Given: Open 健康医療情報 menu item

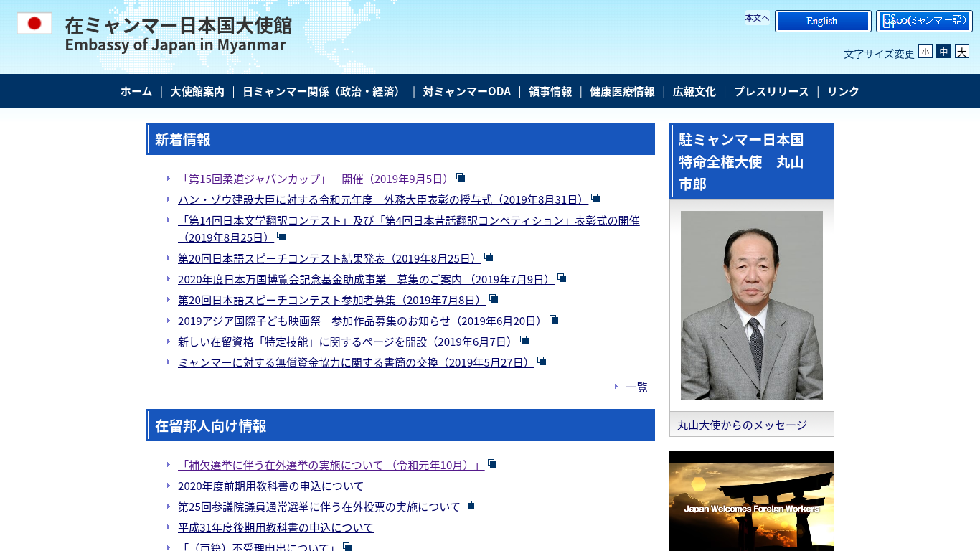Looking at the screenshot, I should (x=623, y=91).
